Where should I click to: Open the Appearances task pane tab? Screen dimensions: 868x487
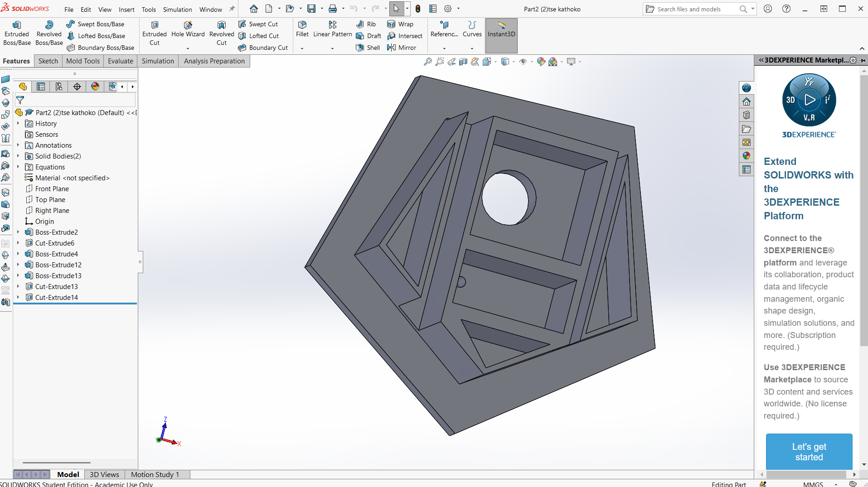tap(747, 156)
